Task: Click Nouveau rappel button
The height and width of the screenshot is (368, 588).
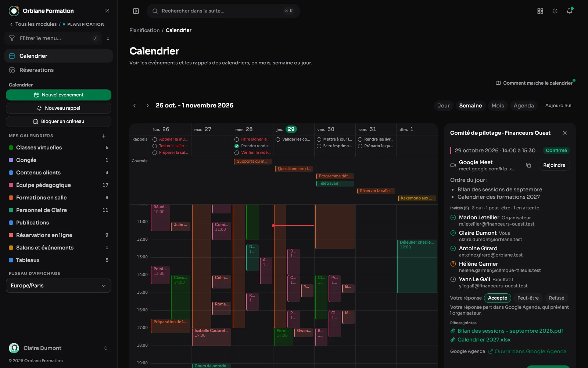Action: [58, 108]
